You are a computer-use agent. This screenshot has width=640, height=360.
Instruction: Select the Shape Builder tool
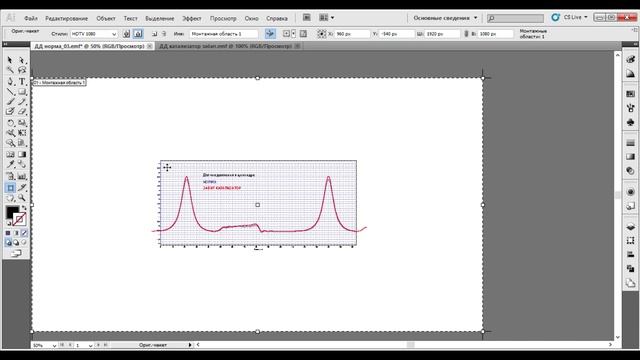[10, 143]
